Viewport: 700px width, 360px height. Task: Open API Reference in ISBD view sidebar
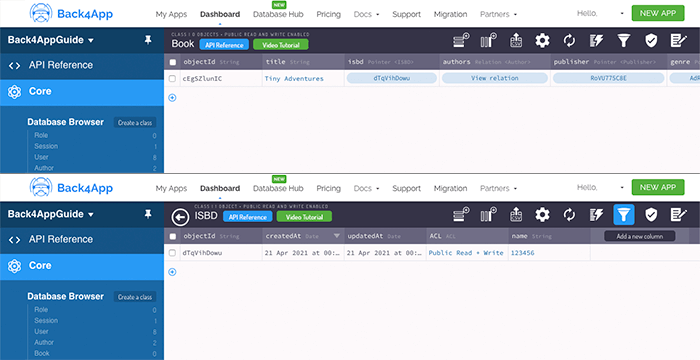pyautogui.click(x=82, y=239)
